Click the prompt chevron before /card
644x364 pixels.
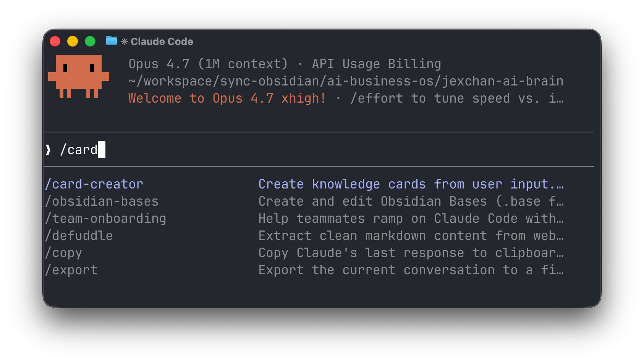[48, 150]
